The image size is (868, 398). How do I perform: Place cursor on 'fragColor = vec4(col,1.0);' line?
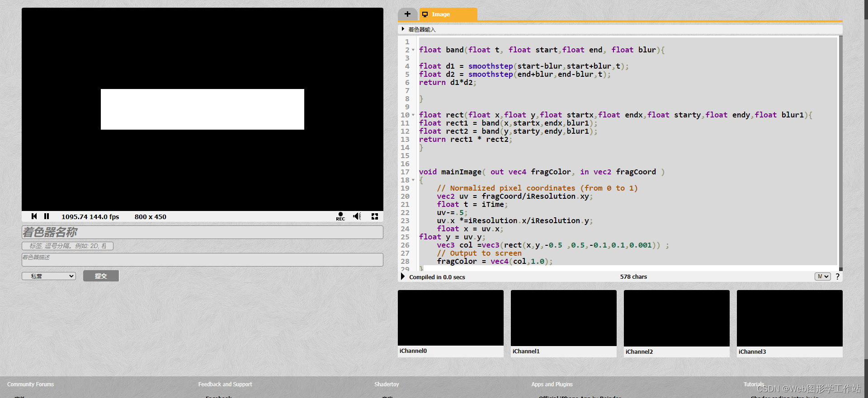pyautogui.click(x=495, y=262)
